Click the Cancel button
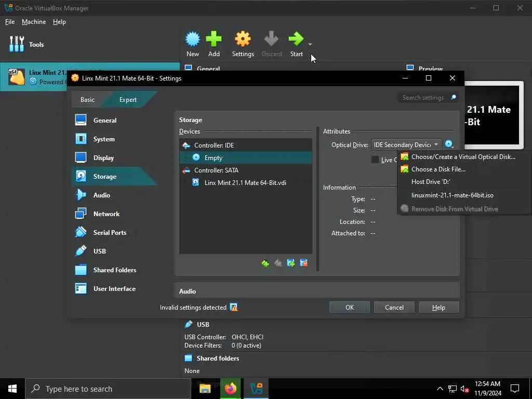Viewport: 532px width, 399px height. pos(394,308)
